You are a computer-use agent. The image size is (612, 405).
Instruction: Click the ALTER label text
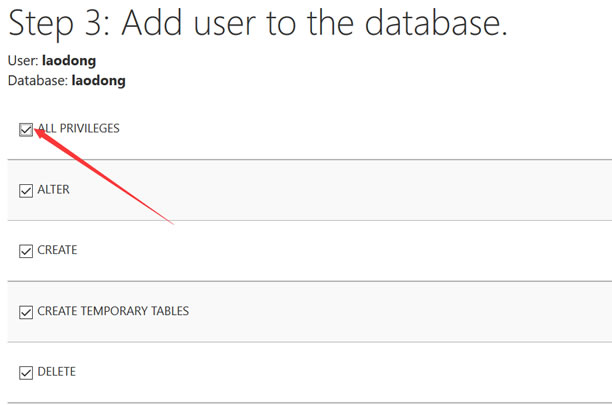(x=53, y=190)
